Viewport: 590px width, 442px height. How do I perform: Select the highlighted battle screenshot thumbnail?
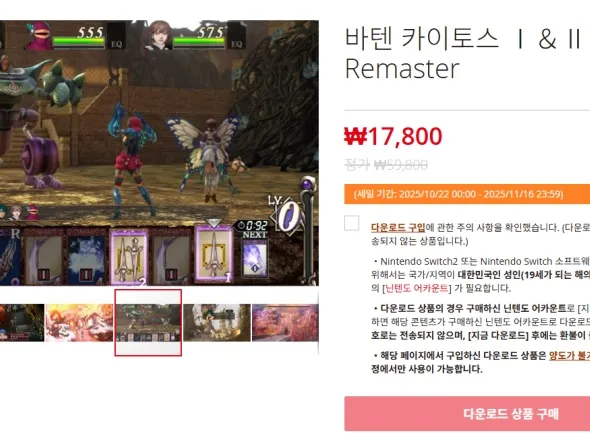click(x=148, y=322)
